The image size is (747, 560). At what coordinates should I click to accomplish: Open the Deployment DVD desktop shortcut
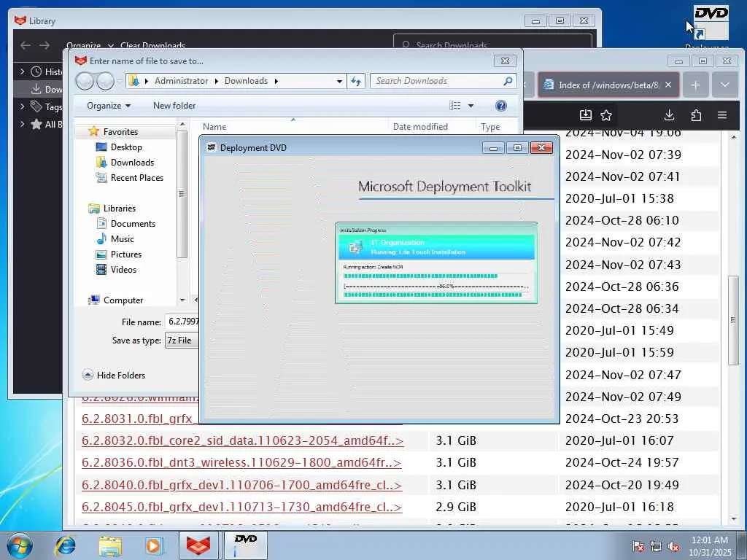(710, 25)
